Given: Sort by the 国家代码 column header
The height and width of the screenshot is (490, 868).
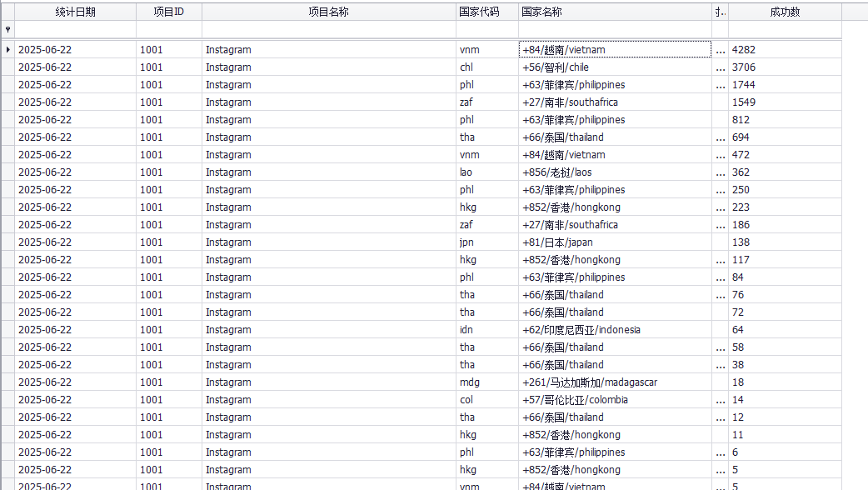Looking at the screenshot, I should (487, 12).
